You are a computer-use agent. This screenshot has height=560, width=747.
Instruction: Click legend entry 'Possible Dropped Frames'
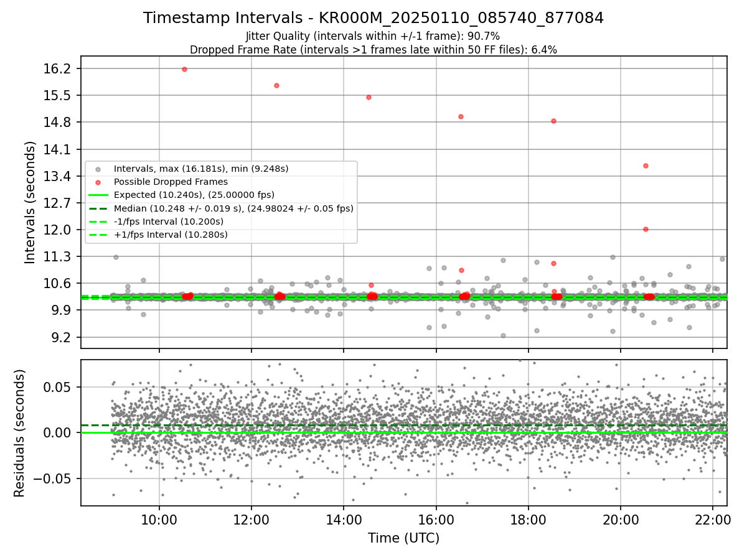click(171, 182)
